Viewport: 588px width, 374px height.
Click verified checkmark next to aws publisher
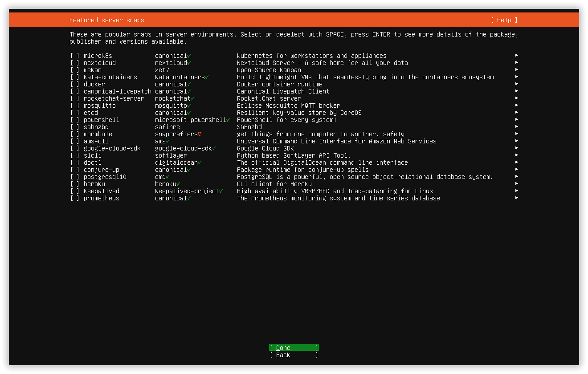tap(167, 141)
